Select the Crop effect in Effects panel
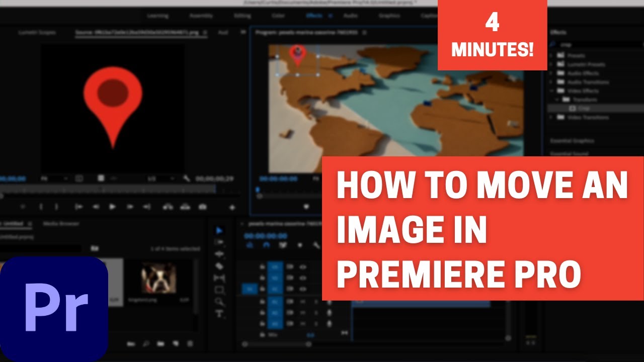644x362 pixels. pos(596,108)
